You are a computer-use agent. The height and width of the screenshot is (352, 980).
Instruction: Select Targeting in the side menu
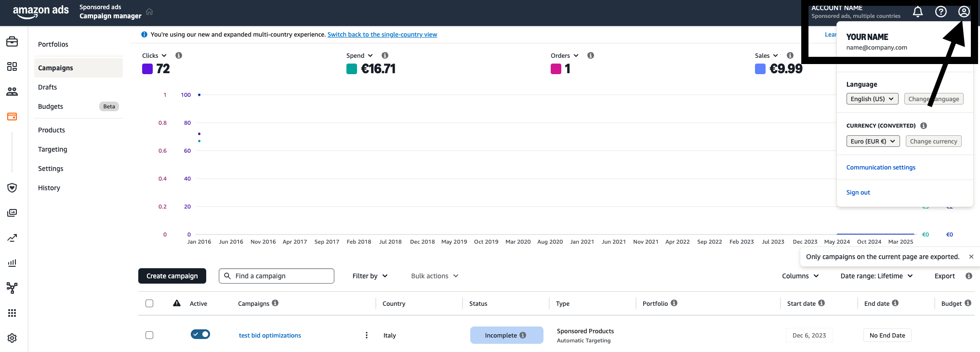point(53,149)
